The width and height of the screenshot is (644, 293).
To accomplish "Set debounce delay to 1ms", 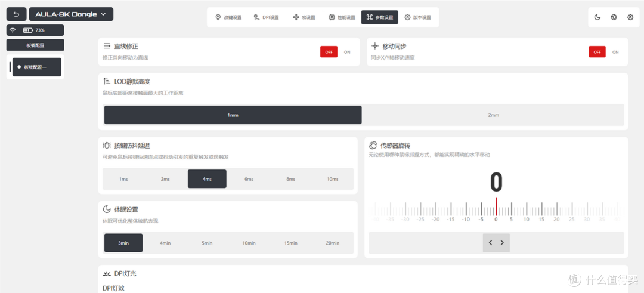I will click(123, 179).
